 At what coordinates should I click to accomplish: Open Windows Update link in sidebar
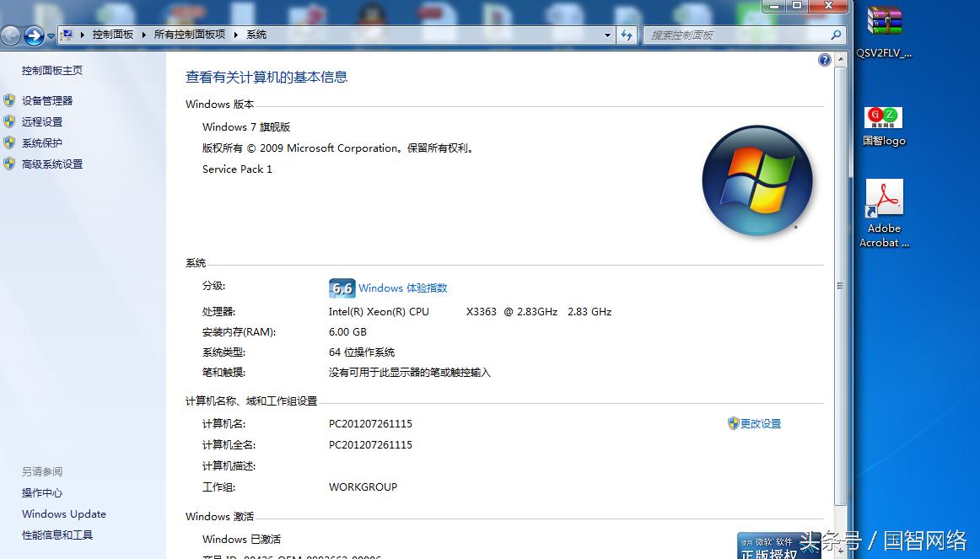point(64,514)
